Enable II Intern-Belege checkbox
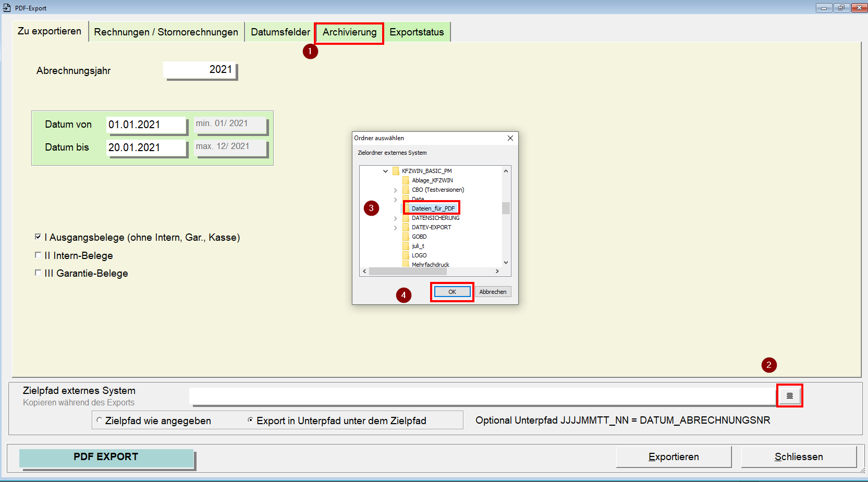 [38, 255]
